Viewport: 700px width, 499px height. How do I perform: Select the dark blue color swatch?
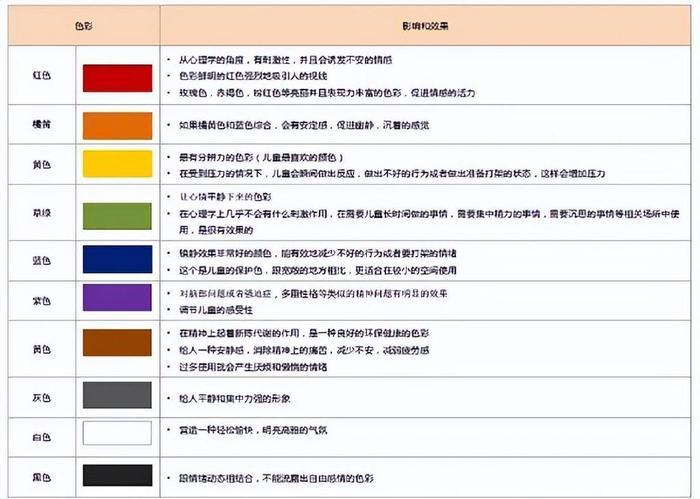117,259
